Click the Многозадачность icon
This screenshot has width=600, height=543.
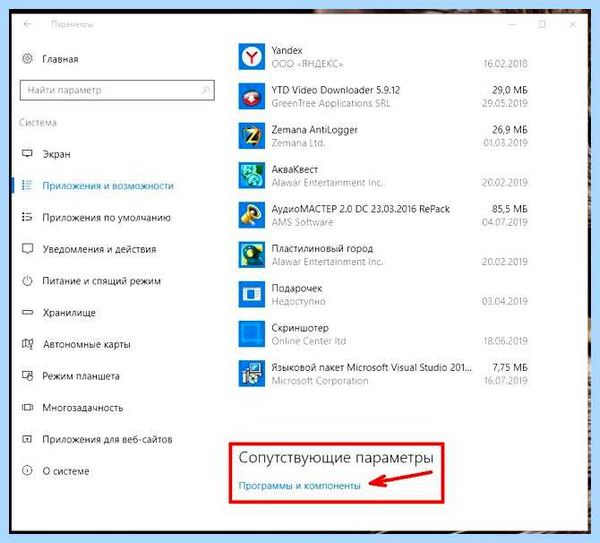(x=27, y=407)
